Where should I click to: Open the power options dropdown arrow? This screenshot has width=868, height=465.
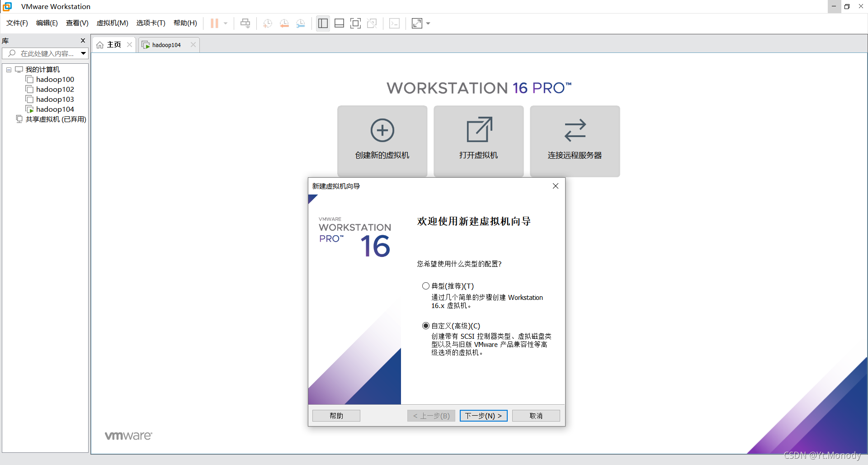[226, 23]
